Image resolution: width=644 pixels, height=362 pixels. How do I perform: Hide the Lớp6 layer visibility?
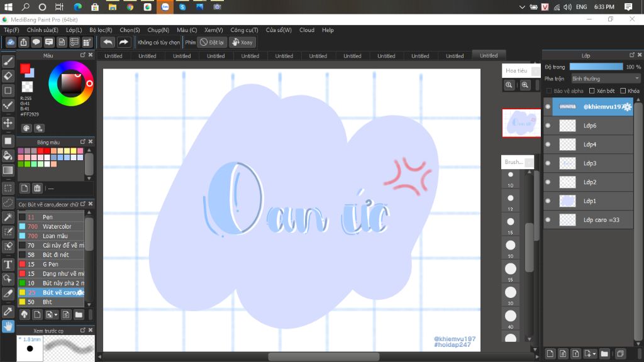coord(548,126)
